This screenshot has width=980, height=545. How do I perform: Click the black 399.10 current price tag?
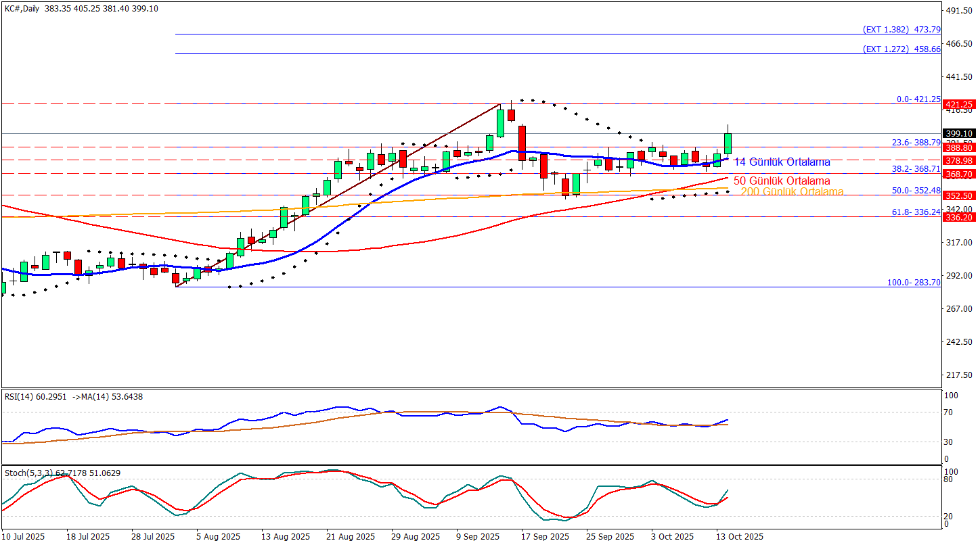(x=960, y=134)
